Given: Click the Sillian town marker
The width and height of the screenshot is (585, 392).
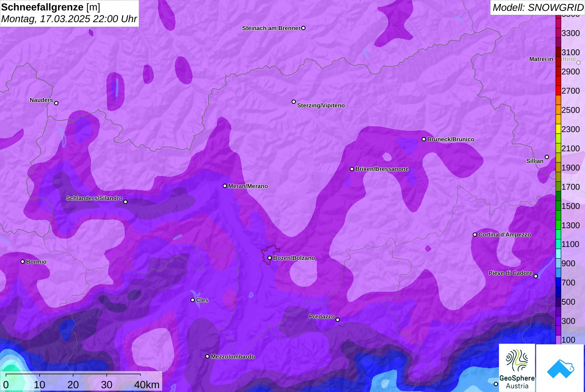Looking at the screenshot, I should pyautogui.click(x=547, y=157).
